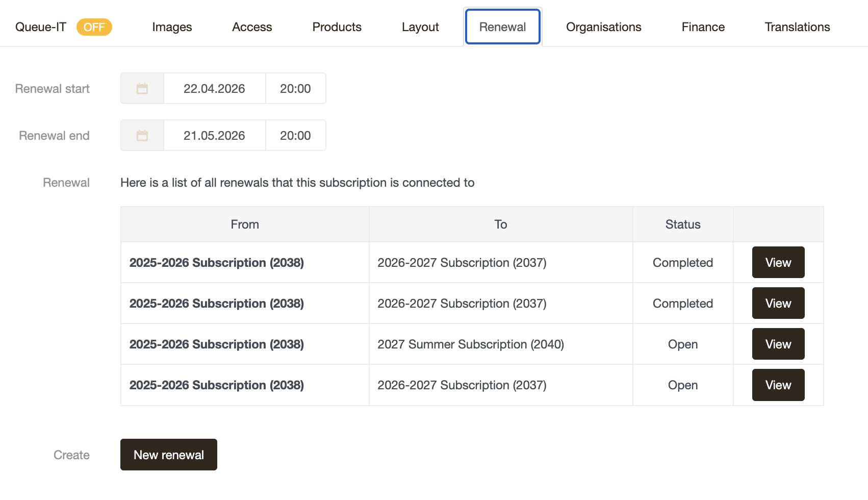The image size is (868, 500).
Task: View the first Completed renewal
Action: tap(778, 262)
